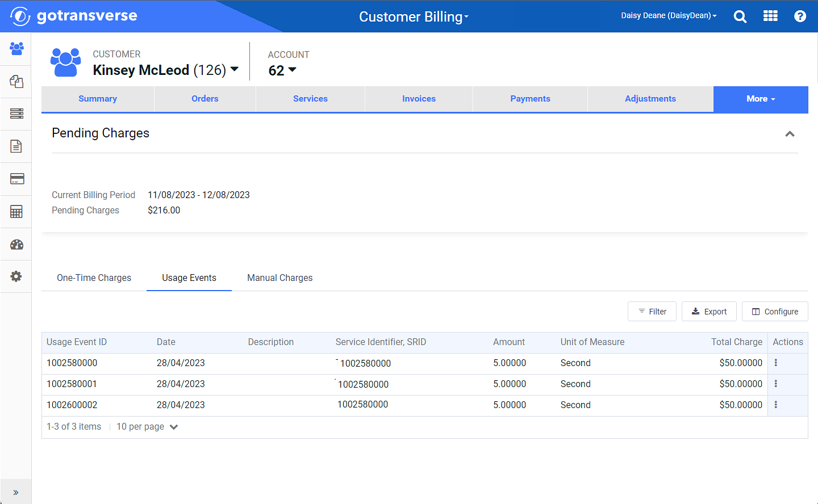The width and height of the screenshot is (818, 504).
Task: Sort by Date column header
Action: click(x=166, y=342)
